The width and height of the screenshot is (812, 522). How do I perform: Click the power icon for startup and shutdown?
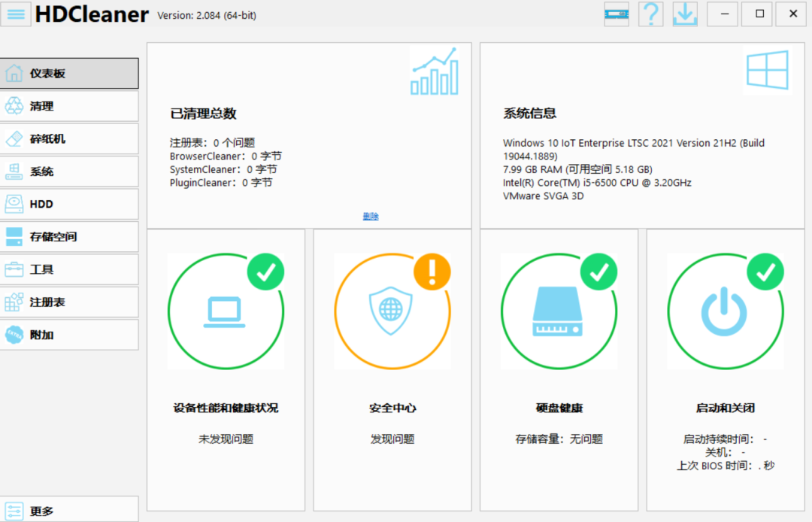[x=724, y=311]
